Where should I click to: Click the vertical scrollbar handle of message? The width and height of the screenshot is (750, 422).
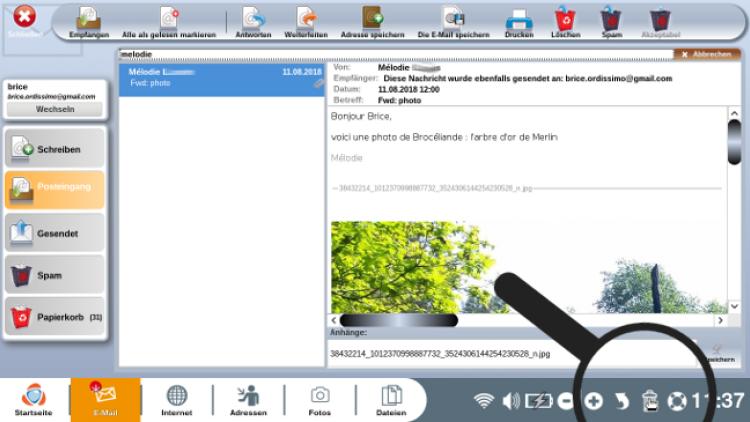pos(734,143)
